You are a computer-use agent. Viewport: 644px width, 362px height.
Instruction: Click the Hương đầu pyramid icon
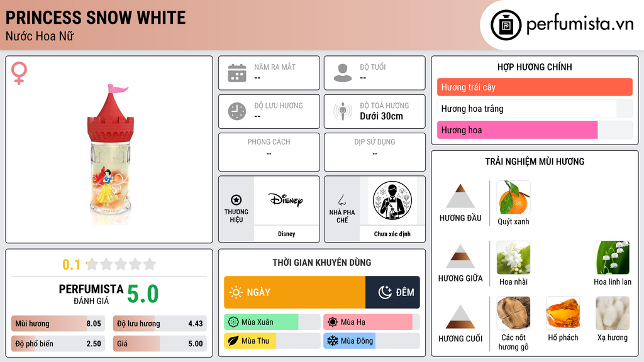(x=460, y=196)
